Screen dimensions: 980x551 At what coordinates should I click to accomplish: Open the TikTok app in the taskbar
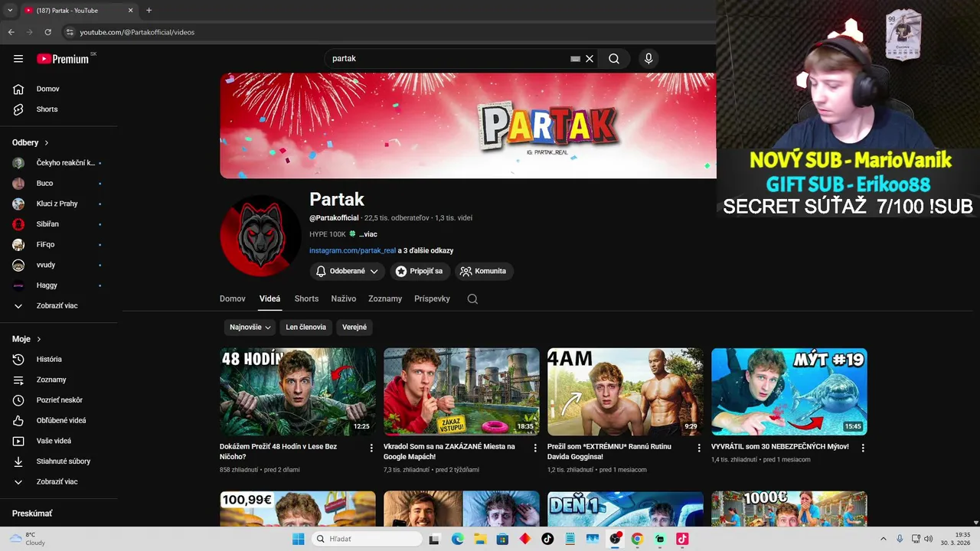(547, 539)
